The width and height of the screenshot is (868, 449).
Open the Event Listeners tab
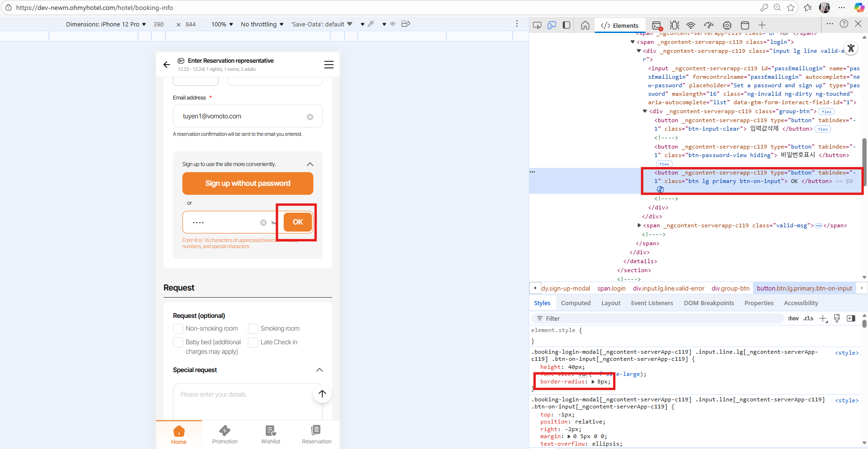(x=652, y=303)
